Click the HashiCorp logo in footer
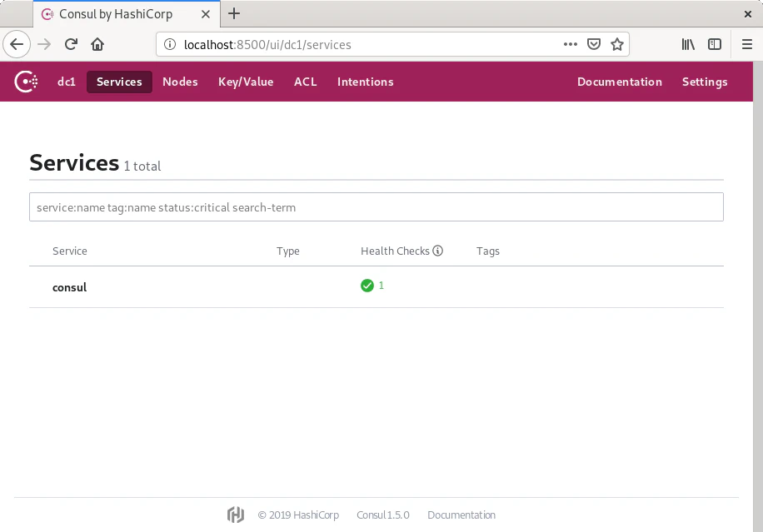The image size is (763, 532). pos(236,515)
